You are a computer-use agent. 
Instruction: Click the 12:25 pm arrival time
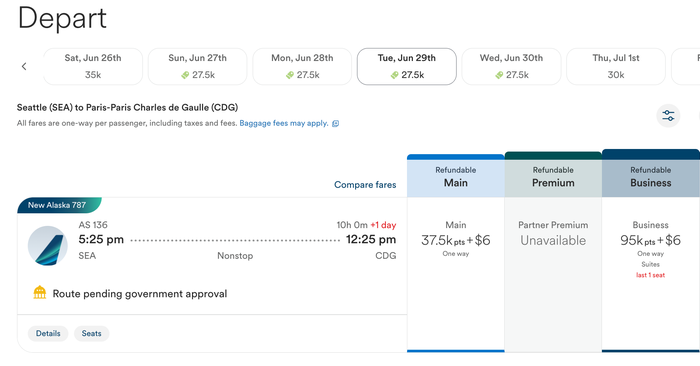click(x=371, y=239)
